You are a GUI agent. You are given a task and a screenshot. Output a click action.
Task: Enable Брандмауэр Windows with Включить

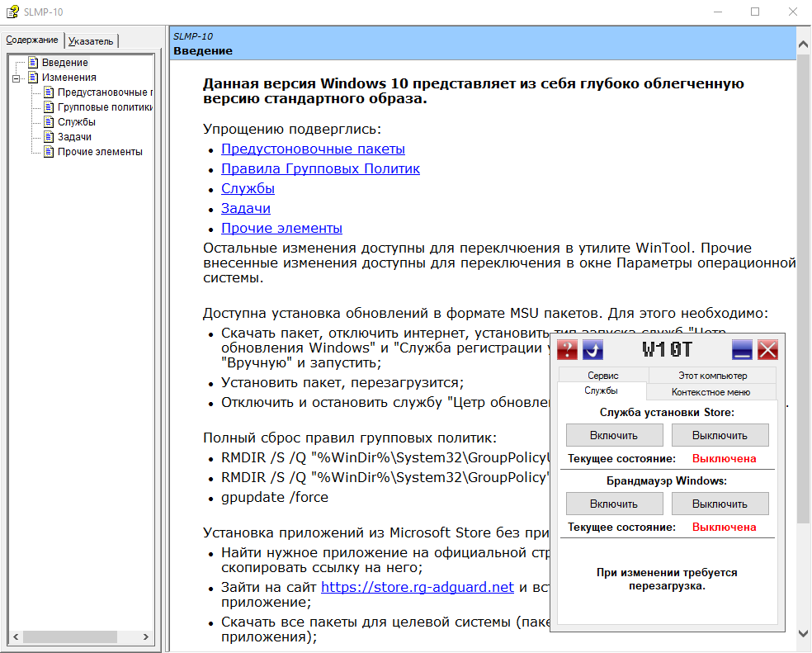click(614, 504)
